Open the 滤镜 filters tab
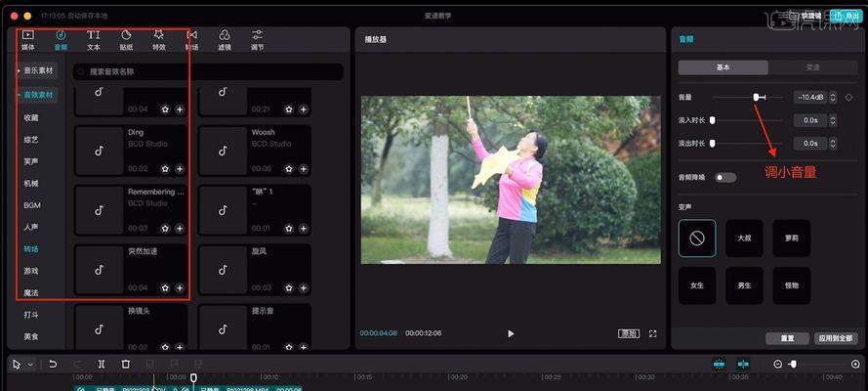This screenshot has height=391, width=868. pyautogui.click(x=225, y=40)
